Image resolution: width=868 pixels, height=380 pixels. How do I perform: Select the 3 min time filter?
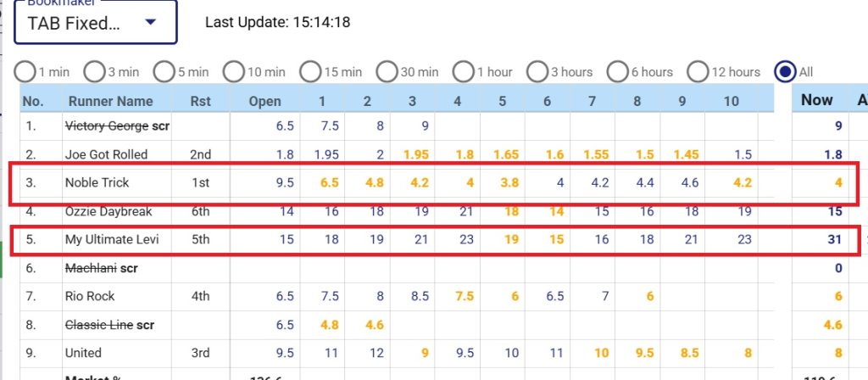tap(95, 72)
